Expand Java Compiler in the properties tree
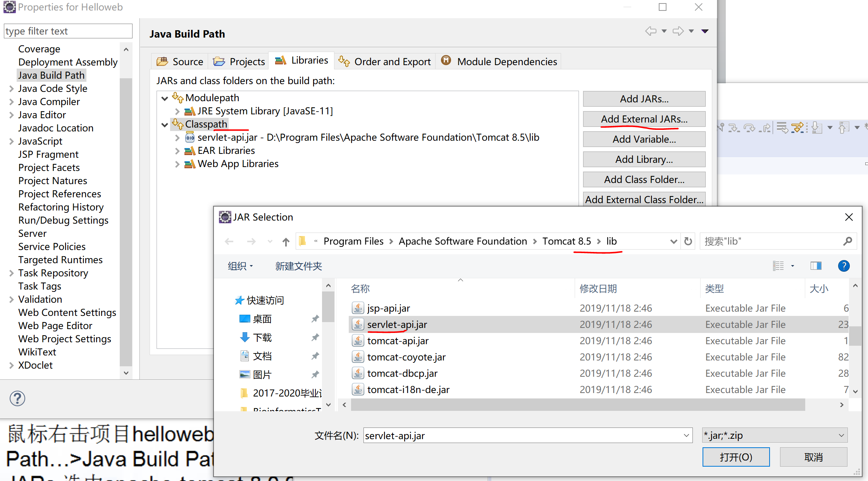 pyautogui.click(x=12, y=102)
